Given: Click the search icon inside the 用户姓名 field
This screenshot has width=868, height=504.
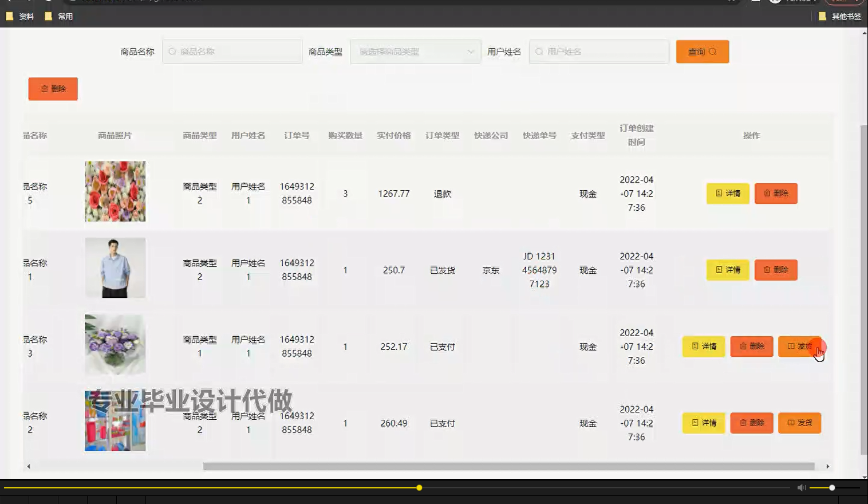Looking at the screenshot, I should pyautogui.click(x=539, y=52).
